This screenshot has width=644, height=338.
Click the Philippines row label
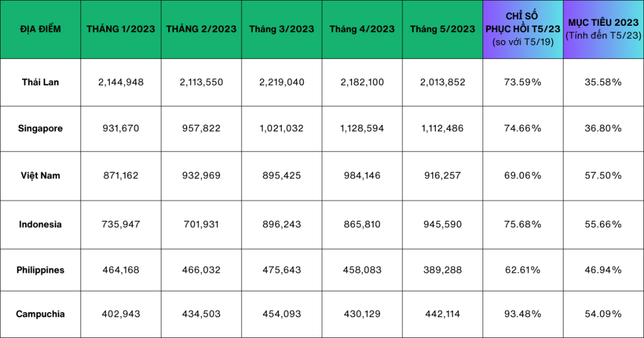coord(40,270)
